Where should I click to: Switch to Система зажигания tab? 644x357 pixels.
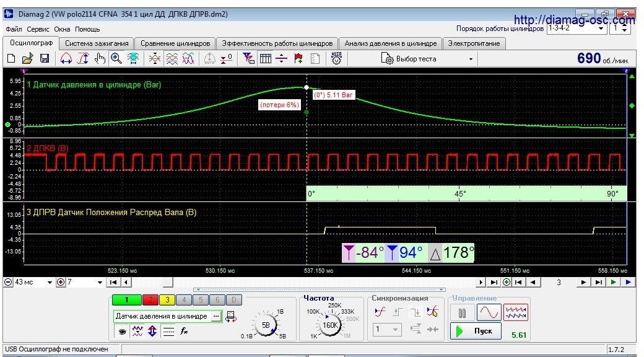tap(97, 43)
